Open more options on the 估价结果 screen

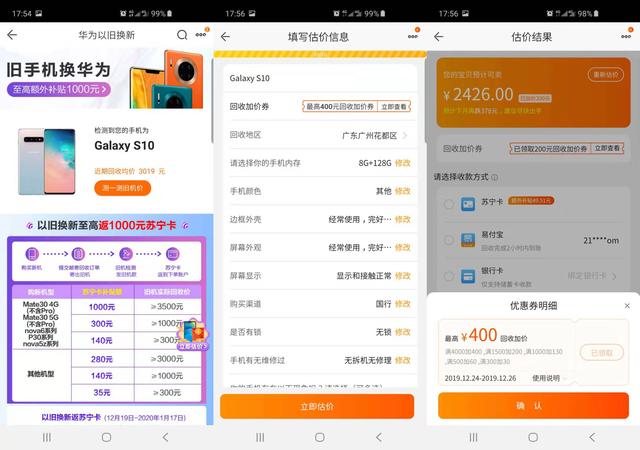pyautogui.click(x=627, y=36)
